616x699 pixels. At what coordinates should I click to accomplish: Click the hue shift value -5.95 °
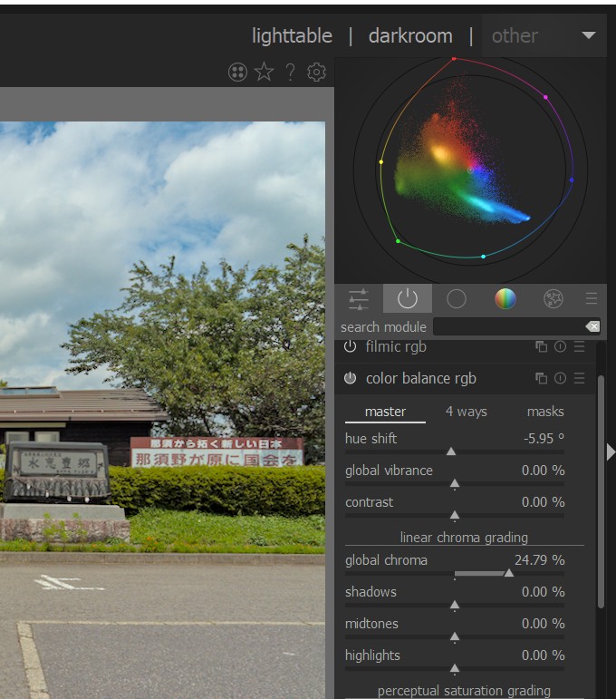(x=544, y=438)
